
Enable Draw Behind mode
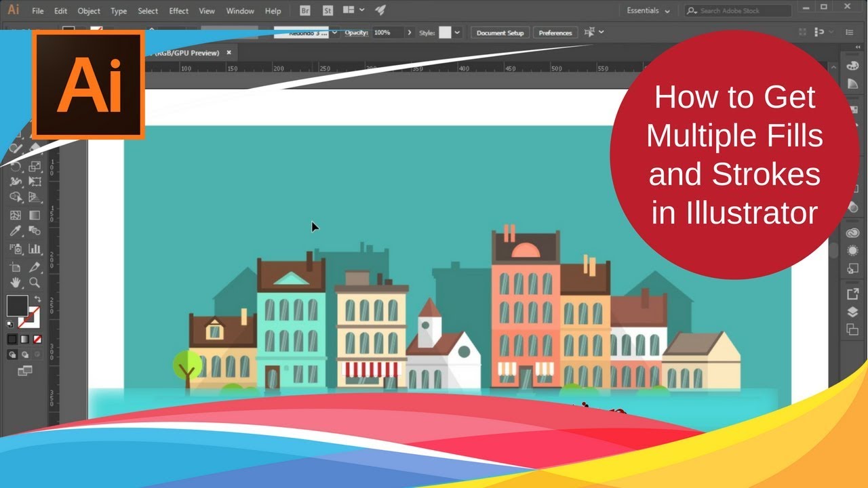tap(25, 354)
